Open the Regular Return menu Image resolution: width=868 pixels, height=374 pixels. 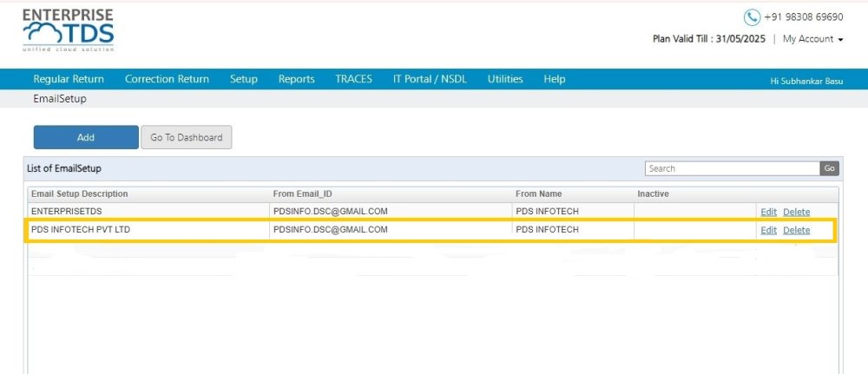[x=69, y=79]
